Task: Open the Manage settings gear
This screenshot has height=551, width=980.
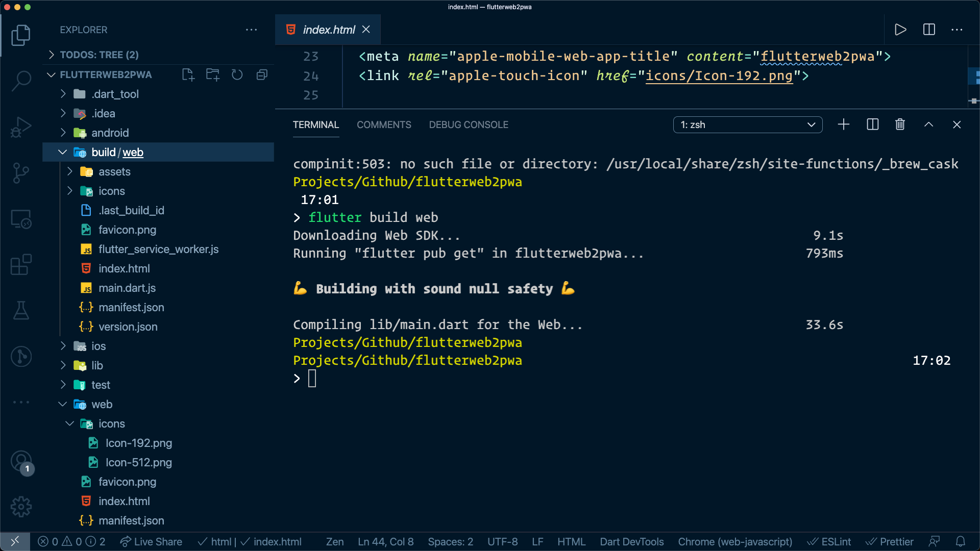Action: [x=21, y=507]
